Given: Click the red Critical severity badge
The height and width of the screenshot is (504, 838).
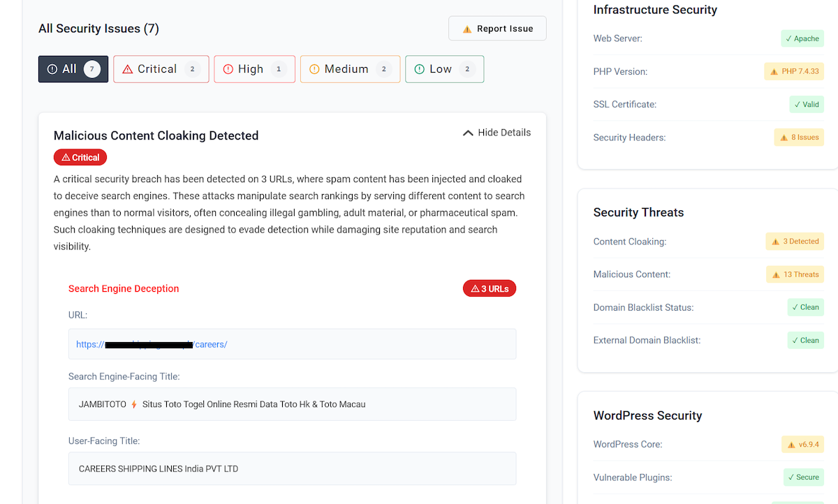Looking at the screenshot, I should [x=80, y=157].
